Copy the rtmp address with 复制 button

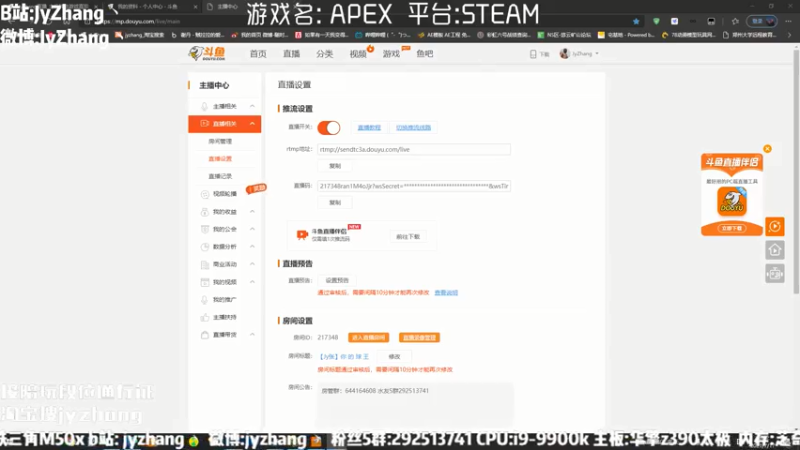pos(335,166)
